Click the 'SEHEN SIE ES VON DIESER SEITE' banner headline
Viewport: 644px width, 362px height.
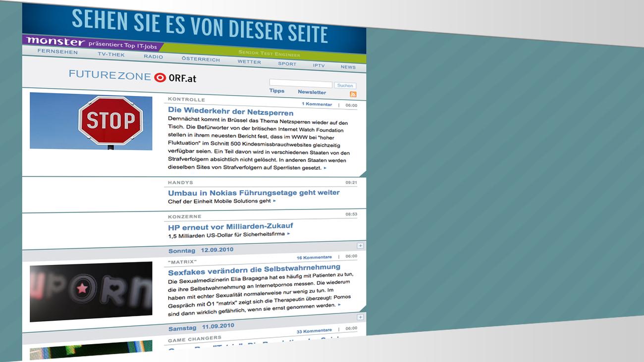pos(200,26)
